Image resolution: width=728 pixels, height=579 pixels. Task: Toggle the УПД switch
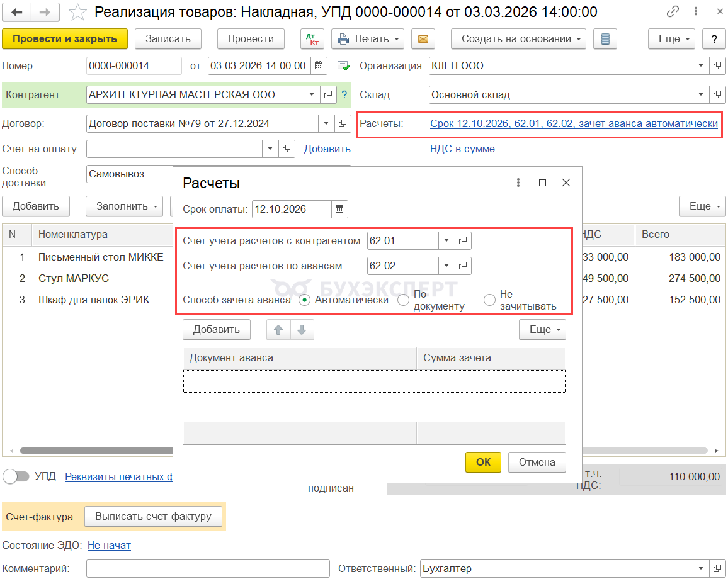coord(16,476)
